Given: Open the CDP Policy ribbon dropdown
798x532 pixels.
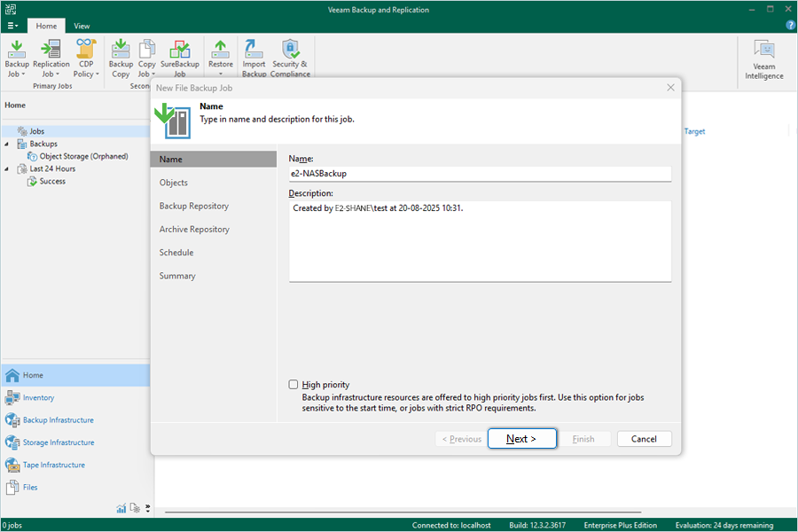Looking at the screenshot, I should pyautogui.click(x=86, y=59).
